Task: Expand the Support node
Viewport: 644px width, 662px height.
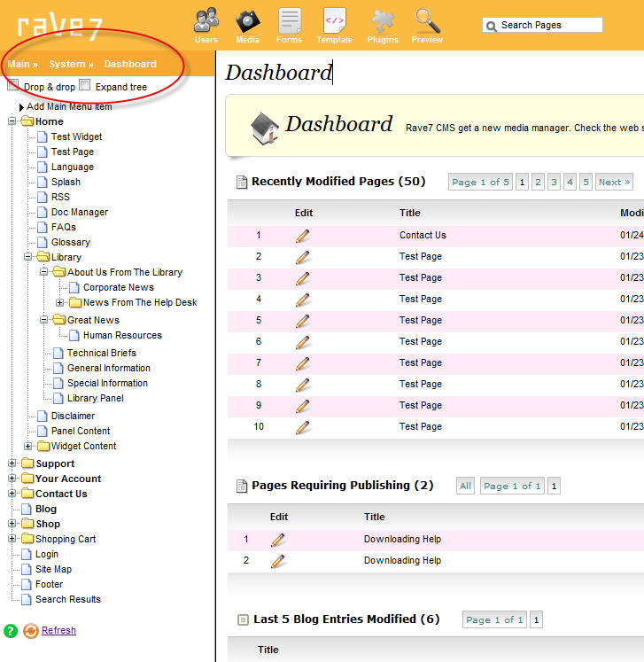Action: coord(12,463)
